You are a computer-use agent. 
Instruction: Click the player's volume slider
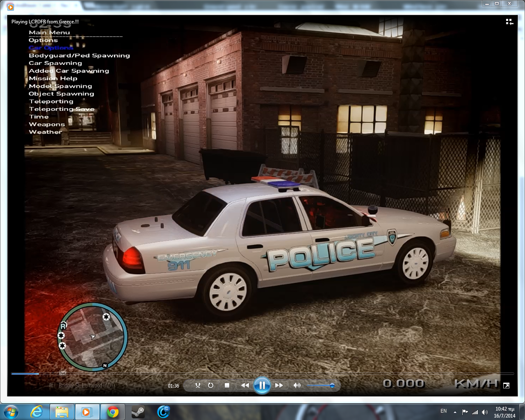pos(320,386)
